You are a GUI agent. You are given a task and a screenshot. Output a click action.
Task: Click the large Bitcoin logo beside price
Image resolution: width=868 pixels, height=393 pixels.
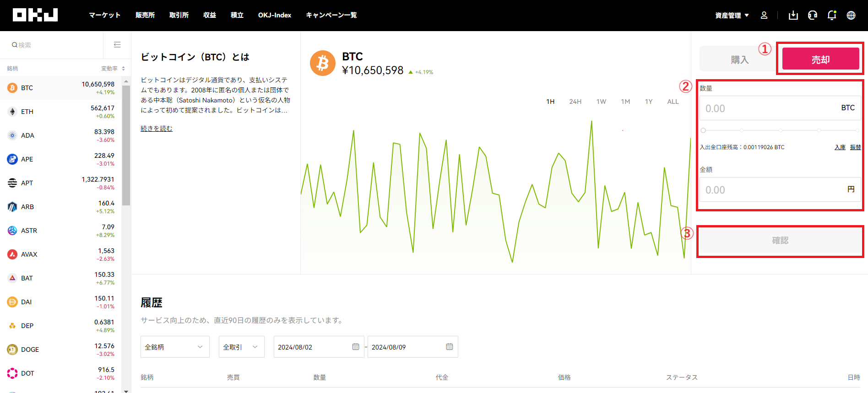(323, 63)
